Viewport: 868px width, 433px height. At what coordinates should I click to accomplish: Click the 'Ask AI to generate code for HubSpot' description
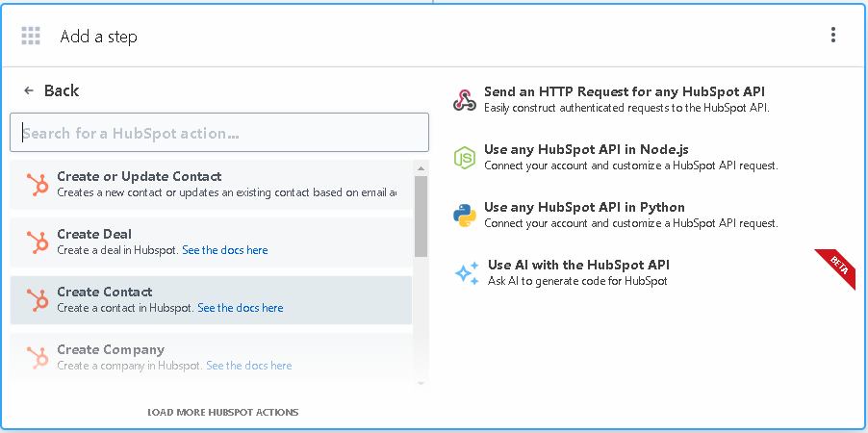pyautogui.click(x=577, y=281)
